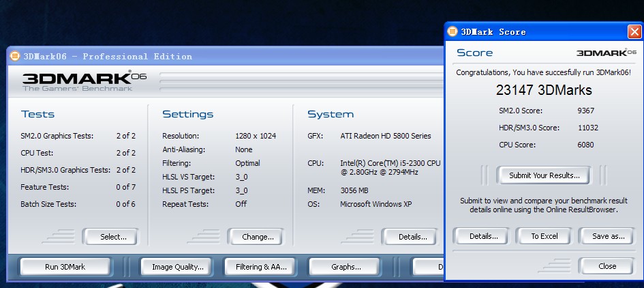The width and height of the screenshot is (644, 288).
Task: Click the Congratulations message text
Action: (543, 72)
